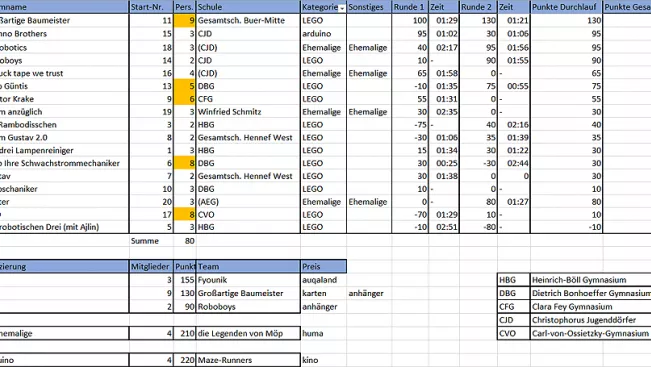Click the Punkte value 155 cell
The image size is (651, 367).
coord(184,280)
